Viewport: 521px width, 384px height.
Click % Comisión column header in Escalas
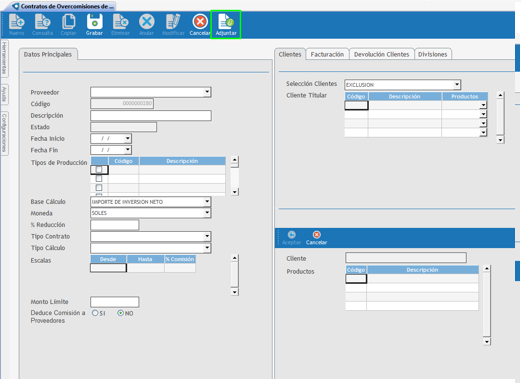[180, 259]
